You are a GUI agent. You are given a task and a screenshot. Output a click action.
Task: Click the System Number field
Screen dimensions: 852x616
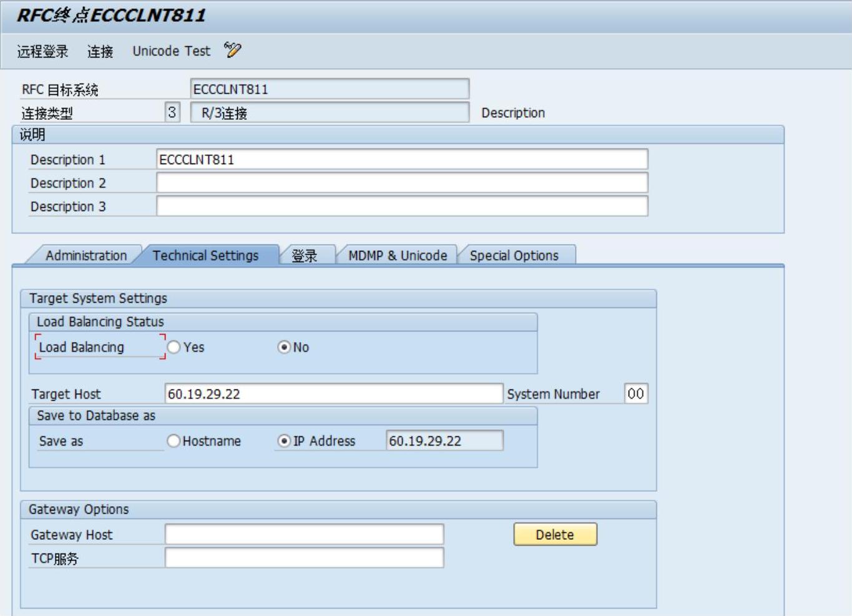click(636, 394)
